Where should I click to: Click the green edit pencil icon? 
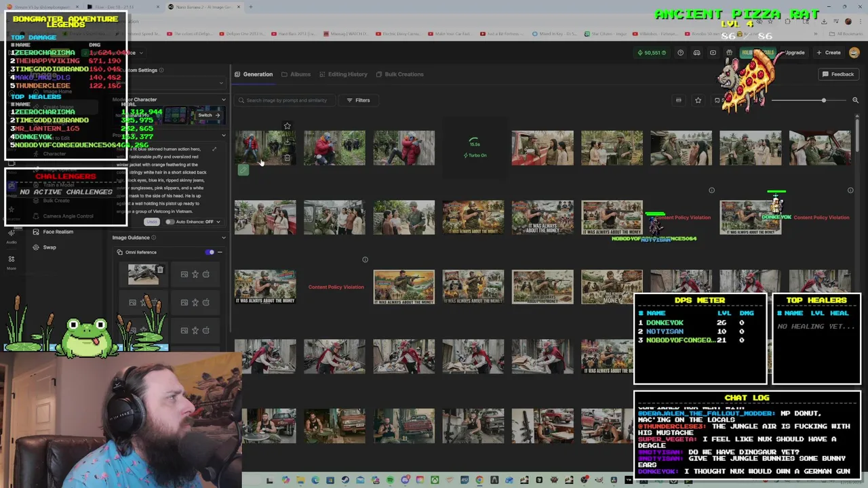243,170
